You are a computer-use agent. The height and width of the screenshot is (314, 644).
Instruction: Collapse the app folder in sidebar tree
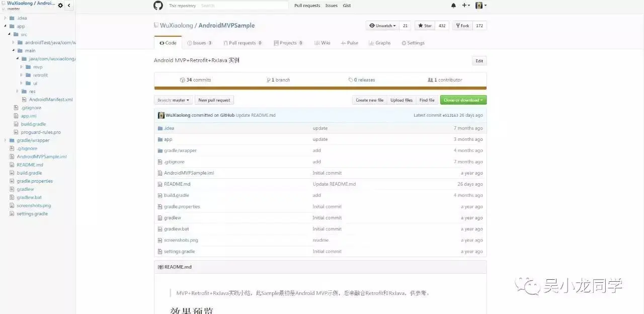pos(6,26)
